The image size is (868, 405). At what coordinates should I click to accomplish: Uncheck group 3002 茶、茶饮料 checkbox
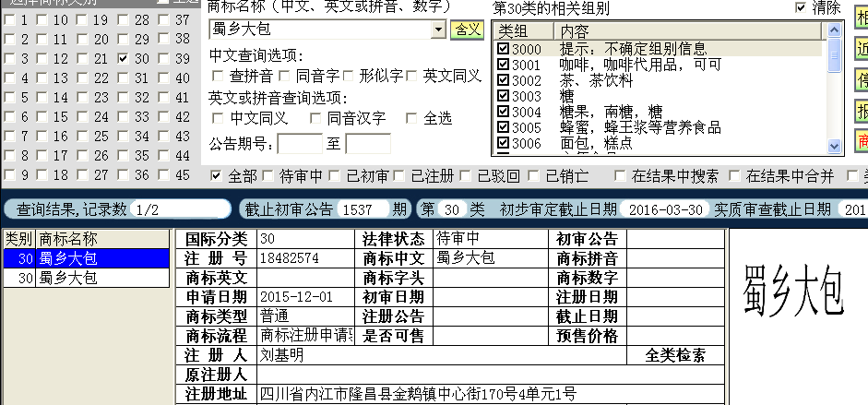point(503,80)
